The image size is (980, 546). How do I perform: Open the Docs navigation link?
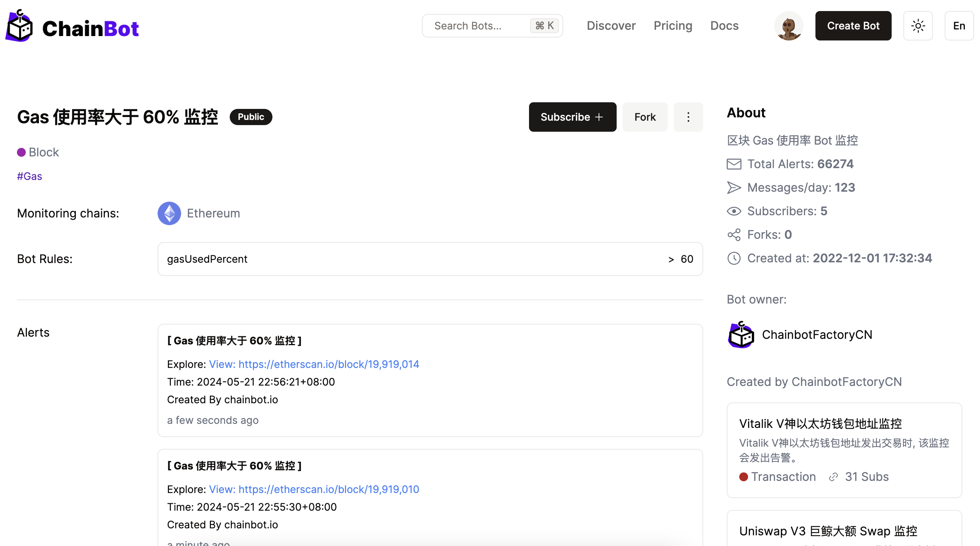724,26
